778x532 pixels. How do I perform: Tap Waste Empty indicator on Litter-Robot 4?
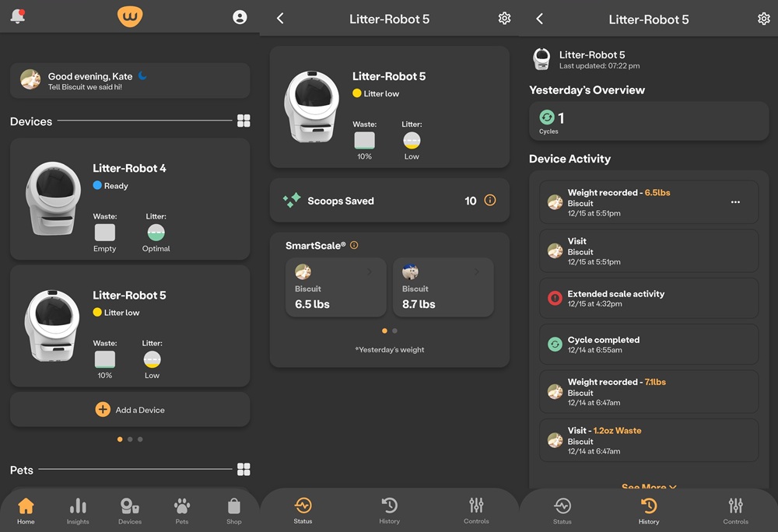tap(105, 233)
